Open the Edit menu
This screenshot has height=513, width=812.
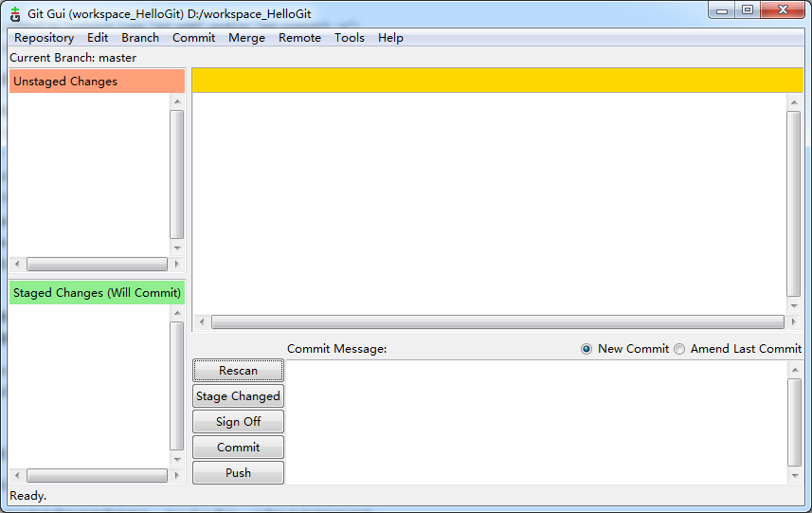[x=98, y=38]
